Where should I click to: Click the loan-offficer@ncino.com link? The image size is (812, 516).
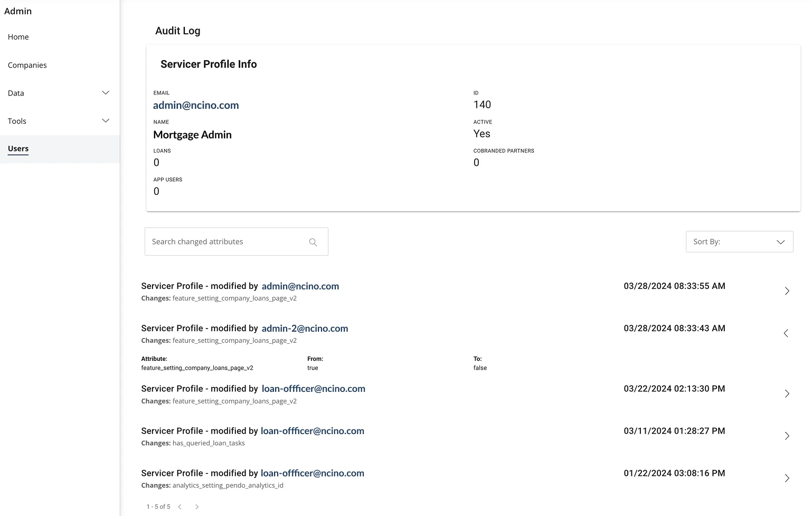click(314, 388)
